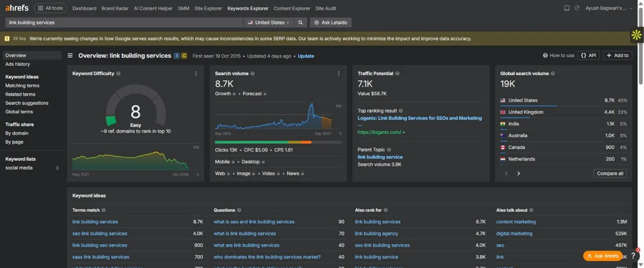Click the Top ranking result help icon
This screenshot has width=644, height=268.
pyautogui.click(x=401, y=111)
